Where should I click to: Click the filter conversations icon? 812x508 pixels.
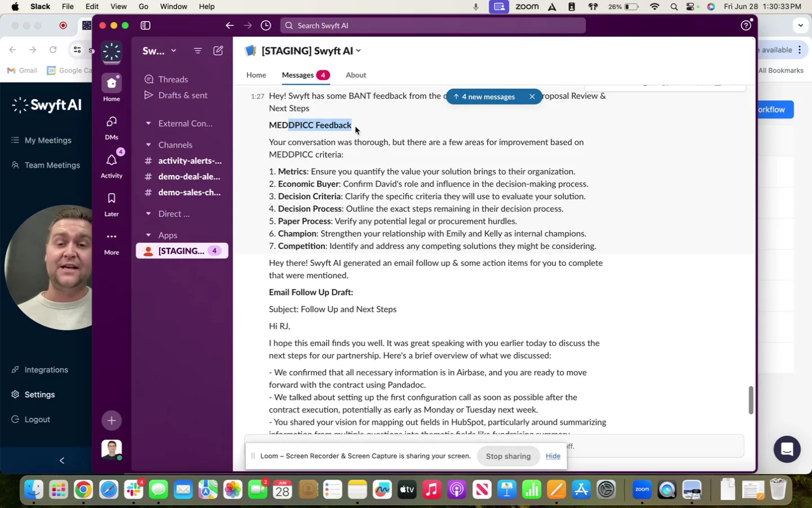click(197, 51)
